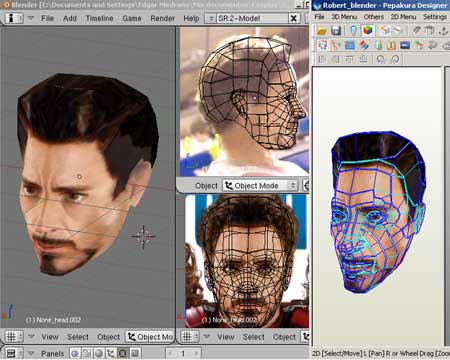Select Shading sphere context in Blender Panels header
Screen dimensions: 450x360
99,353
